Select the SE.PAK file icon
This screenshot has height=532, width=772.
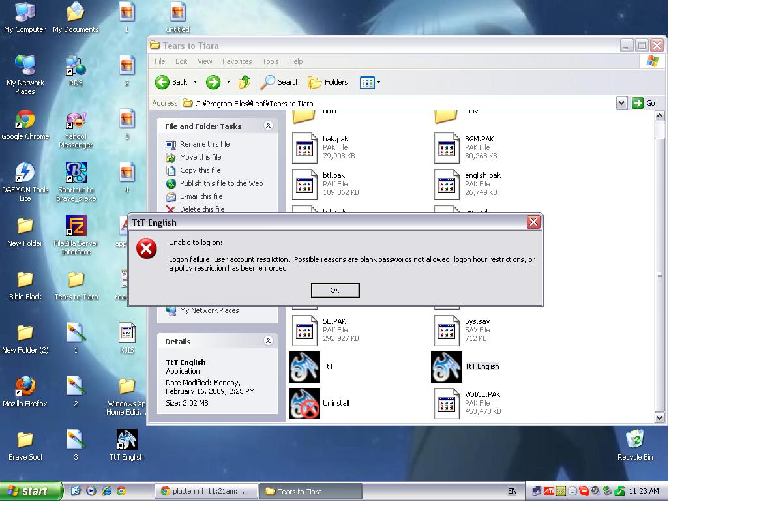304,331
